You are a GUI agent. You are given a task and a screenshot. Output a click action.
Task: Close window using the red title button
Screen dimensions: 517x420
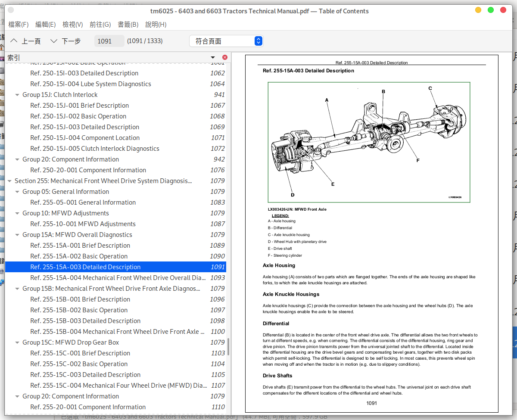(x=503, y=10)
